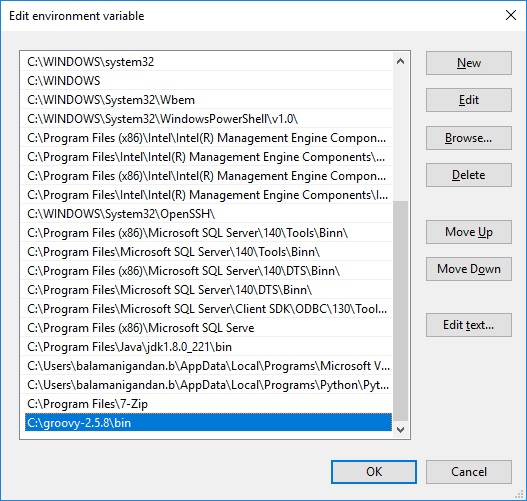Click the vertical scrollbar thumb
The width and height of the screenshot is (527, 501).
point(400,311)
